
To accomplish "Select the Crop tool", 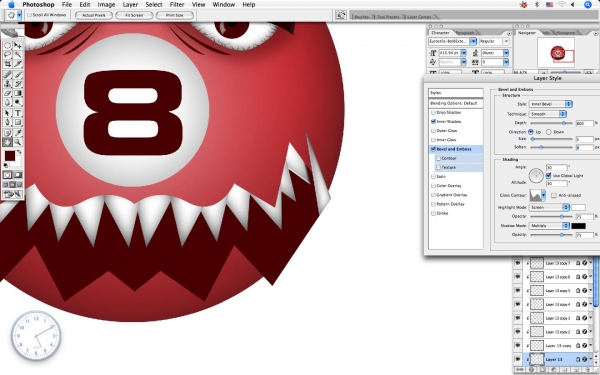I will tap(7, 64).
